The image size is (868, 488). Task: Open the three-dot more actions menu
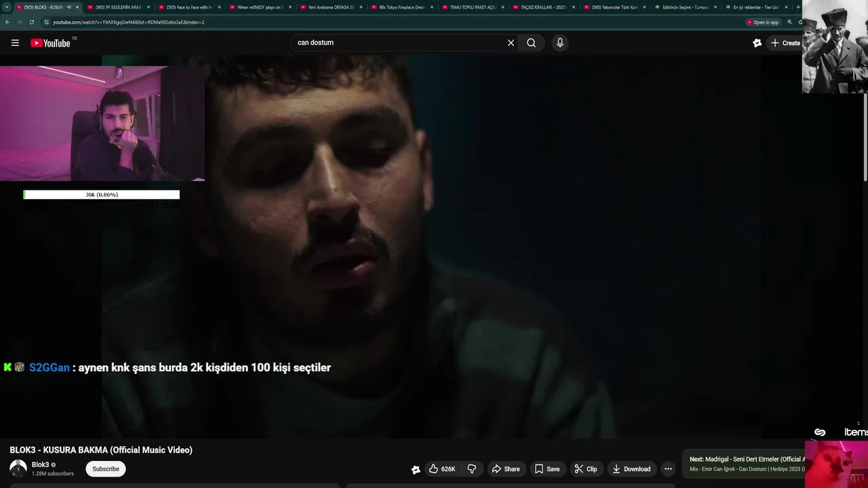[668, 469]
